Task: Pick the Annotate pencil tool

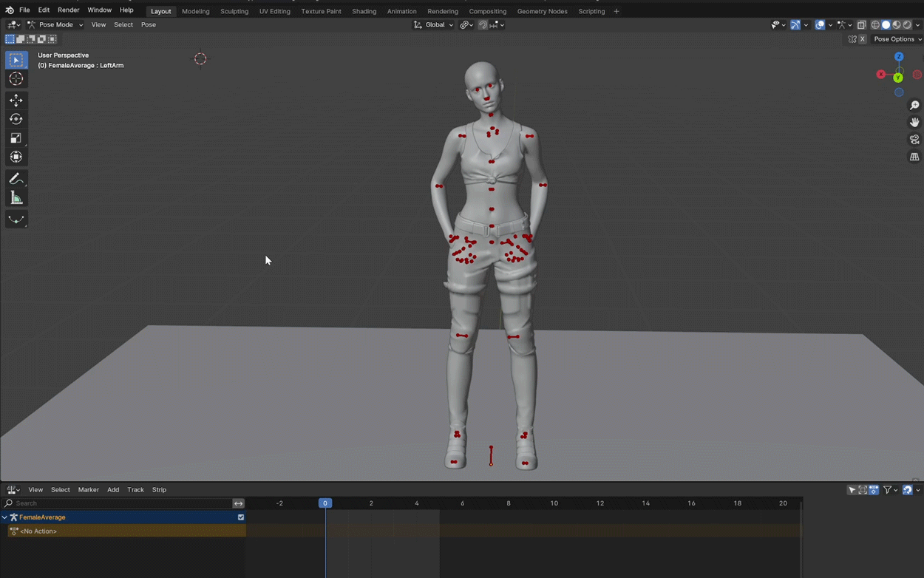Action: tap(16, 179)
